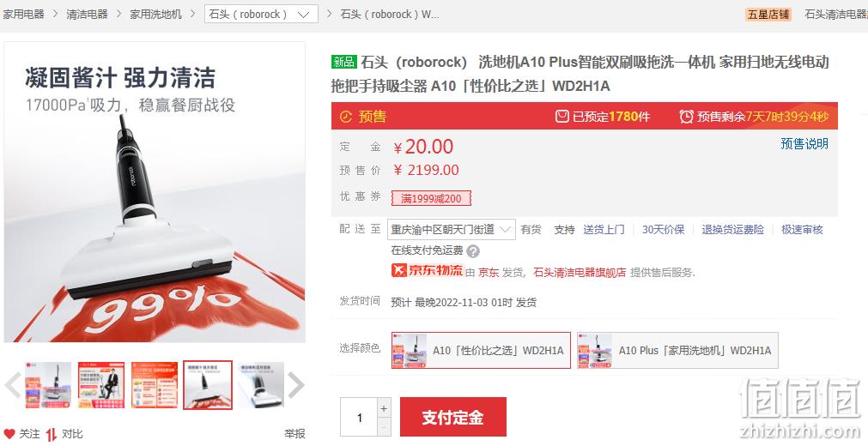Click the 预售 clock icon in the red banner
This screenshot has height=446, width=868.
(x=345, y=116)
